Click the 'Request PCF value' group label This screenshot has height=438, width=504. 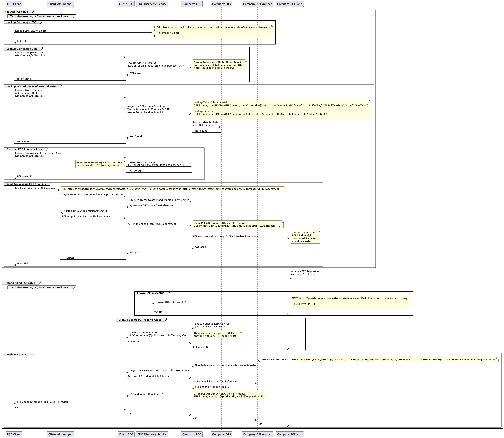point(16,12)
